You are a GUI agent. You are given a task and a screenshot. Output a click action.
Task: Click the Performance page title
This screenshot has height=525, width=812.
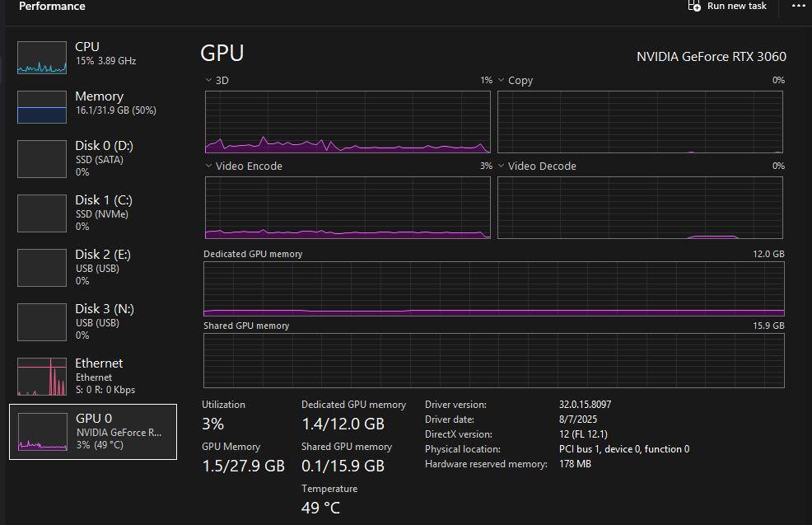click(x=52, y=7)
